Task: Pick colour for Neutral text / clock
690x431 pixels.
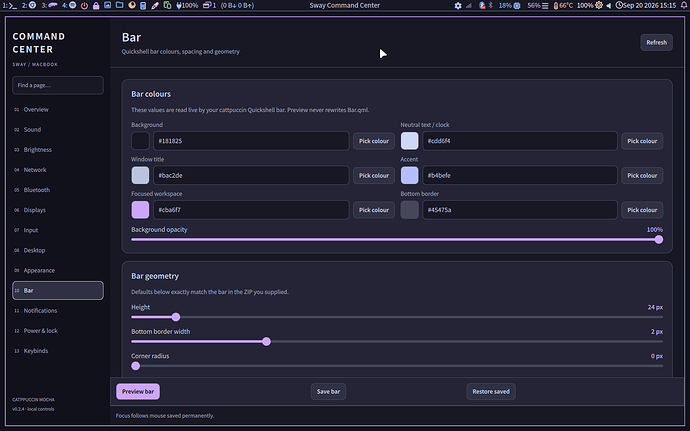Action: (642, 141)
